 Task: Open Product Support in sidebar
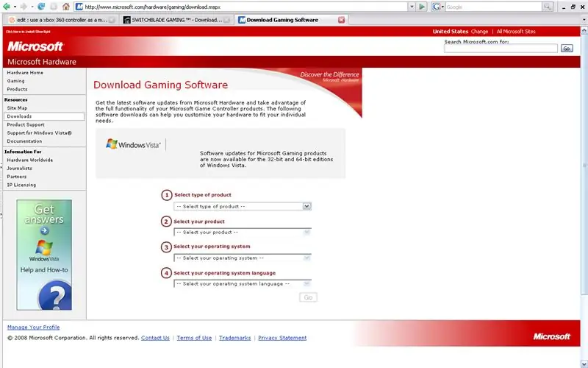click(26, 124)
